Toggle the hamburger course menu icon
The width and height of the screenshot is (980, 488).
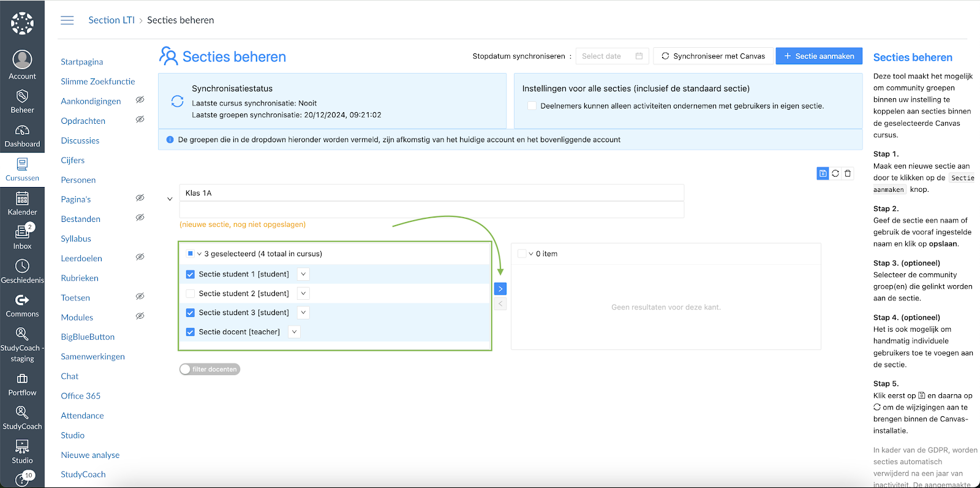tap(67, 20)
